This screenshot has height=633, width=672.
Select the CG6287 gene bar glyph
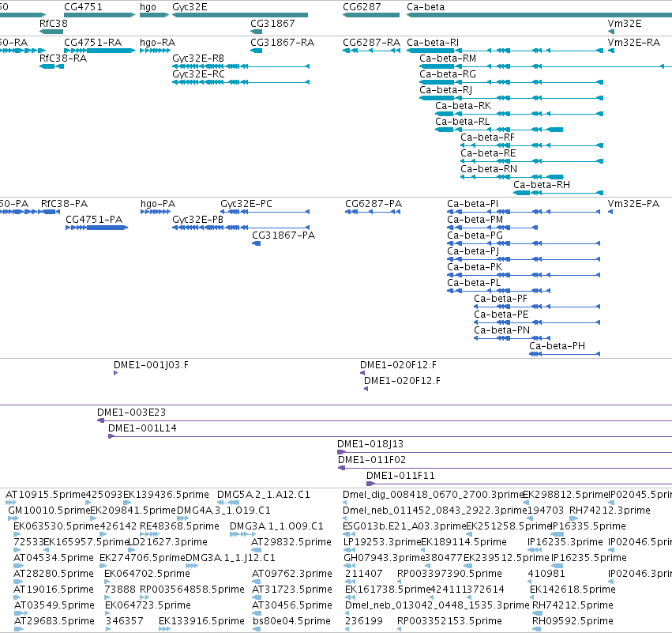[371, 15]
